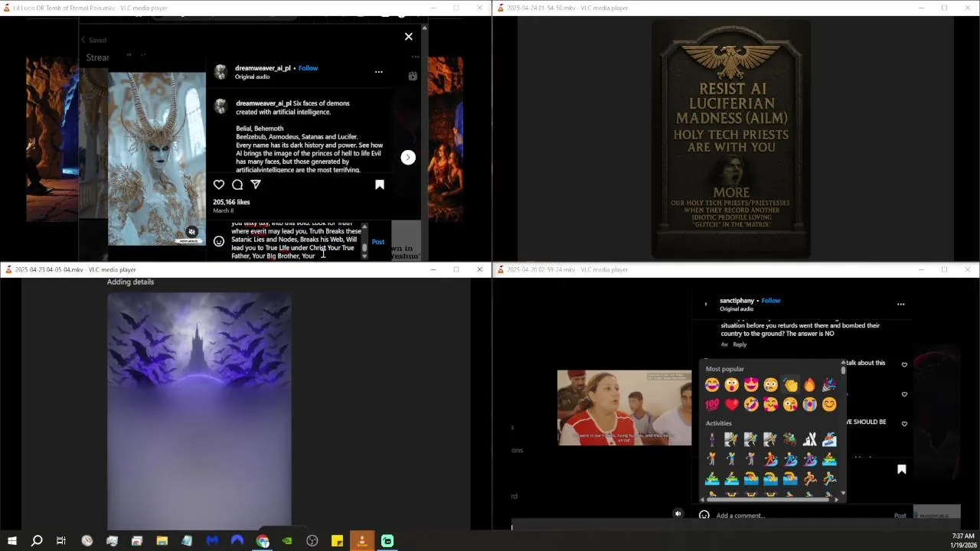
Task: Click 'Original audio' under dreamweaver_ai_pl
Action: (x=252, y=77)
